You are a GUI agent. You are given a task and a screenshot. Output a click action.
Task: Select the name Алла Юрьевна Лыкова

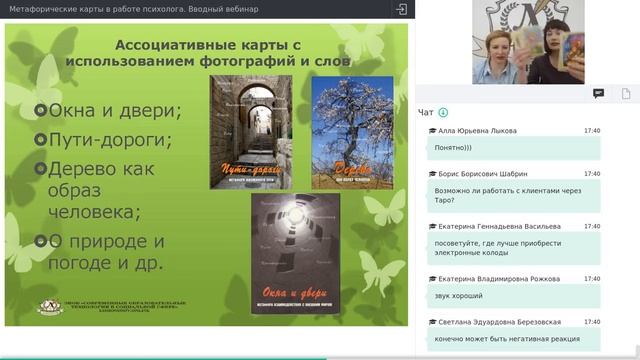[477, 131]
